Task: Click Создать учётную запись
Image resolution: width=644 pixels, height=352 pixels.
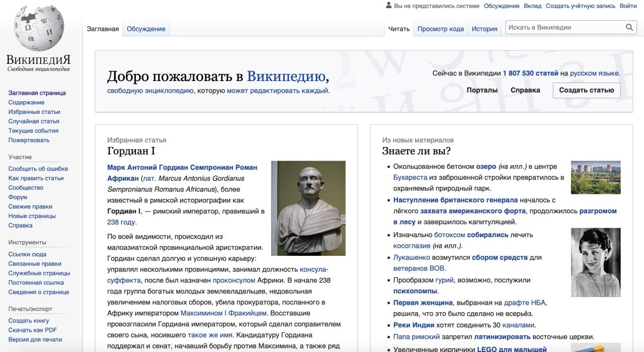Action: tap(581, 6)
